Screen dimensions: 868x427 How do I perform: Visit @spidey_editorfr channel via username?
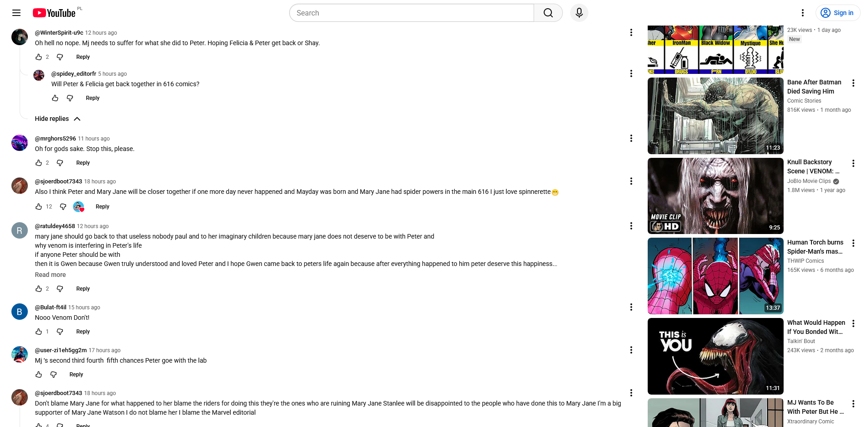[74, 73]
